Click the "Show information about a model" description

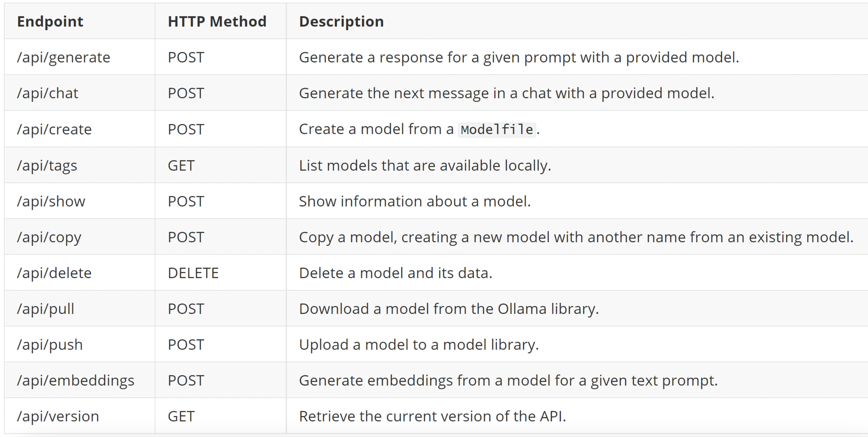point(415,201)
